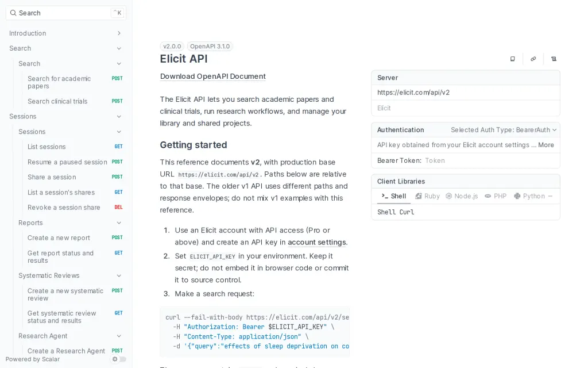Switch to the Node.js client library tab
Screen dimensions: 588x368
462,196
